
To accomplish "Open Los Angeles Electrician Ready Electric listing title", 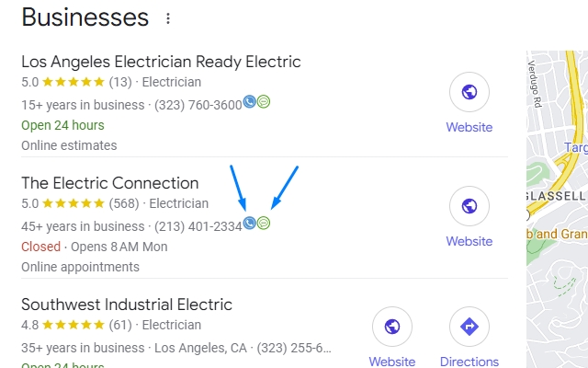I will [161, 63].
